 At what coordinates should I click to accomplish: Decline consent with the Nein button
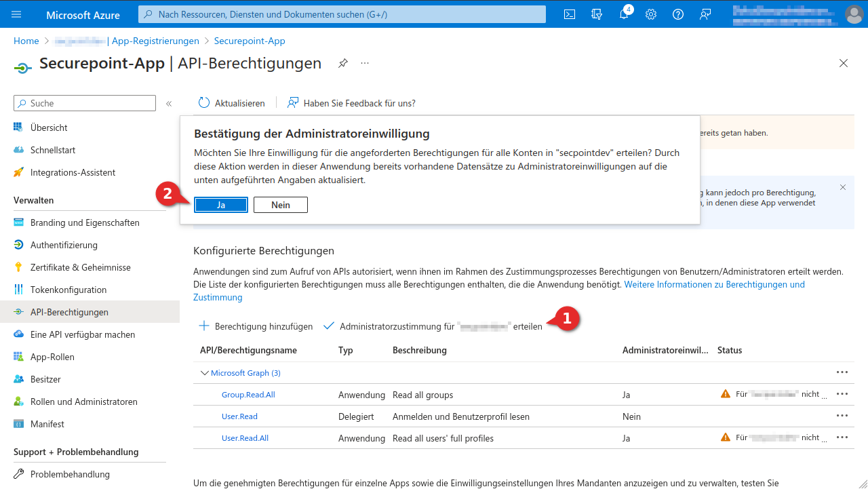(281, 205)
